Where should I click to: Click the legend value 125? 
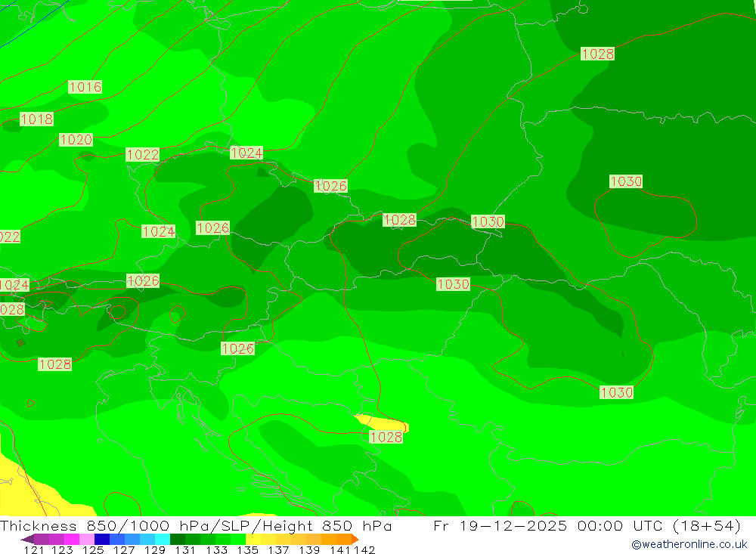point(92,549)
